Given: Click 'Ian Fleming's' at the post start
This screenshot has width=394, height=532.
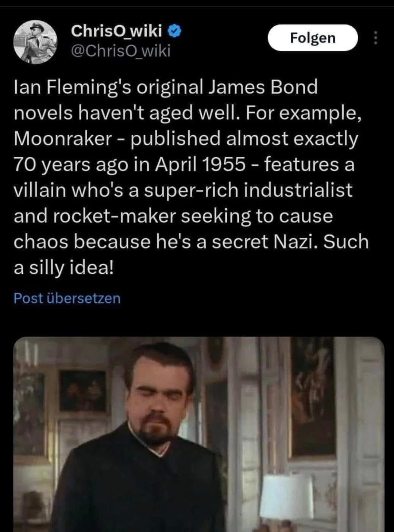Looking at the screenshot, I should point(72,87).
